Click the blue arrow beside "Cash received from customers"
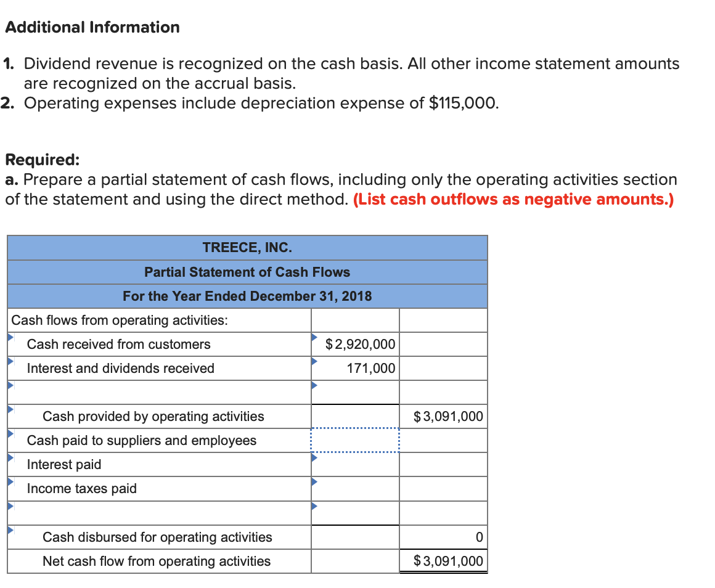This screenshot has width=715, height=588. tap(10, 338)
